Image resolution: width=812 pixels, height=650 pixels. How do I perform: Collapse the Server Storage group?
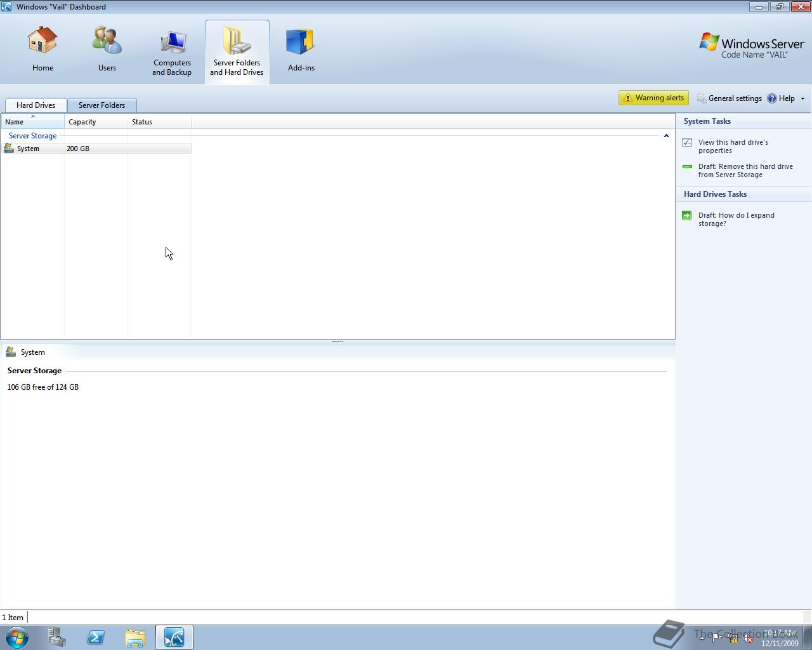[666, 136]
